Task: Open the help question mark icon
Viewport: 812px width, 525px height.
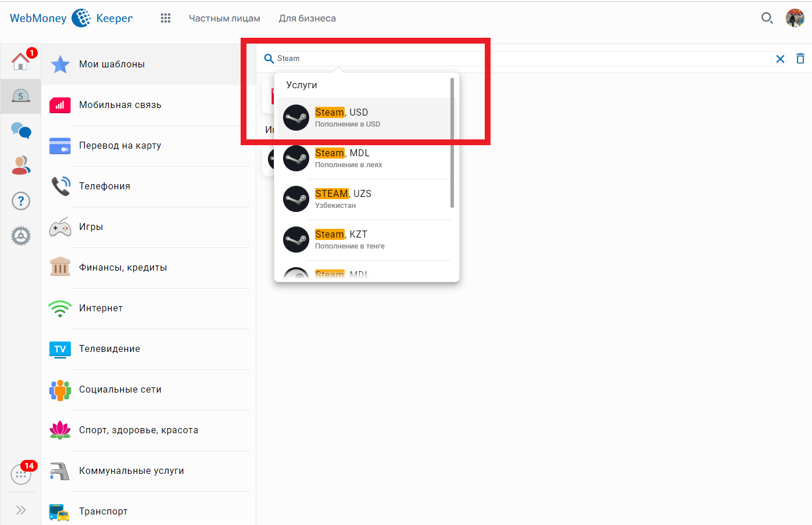Action: click(21, 201)
